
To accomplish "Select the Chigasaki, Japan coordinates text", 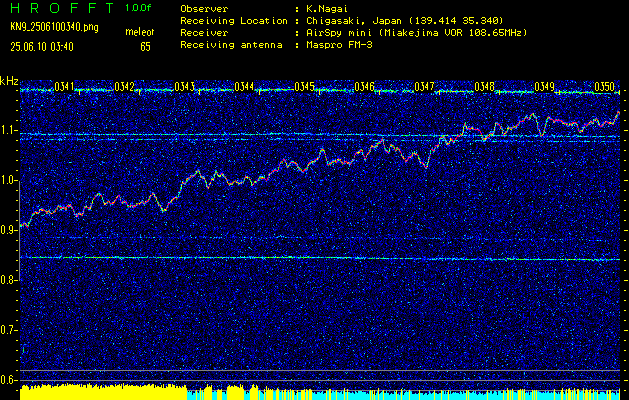I will pos(405,21).
